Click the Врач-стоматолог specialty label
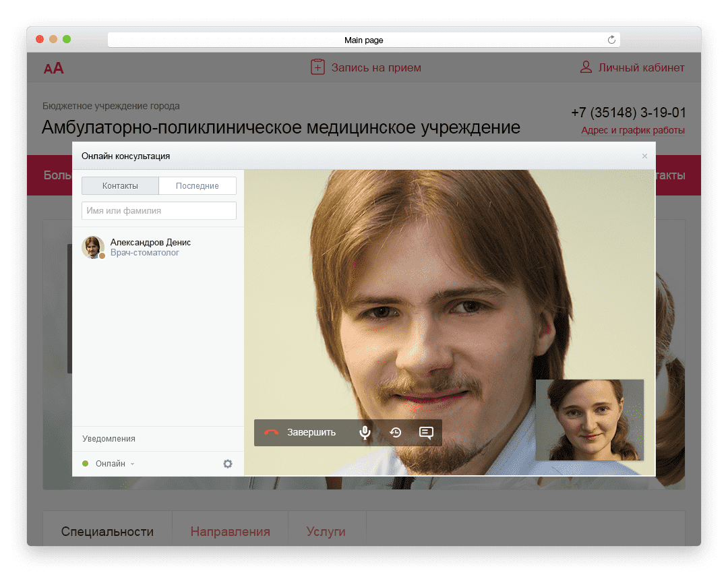 tap(144, 253)
